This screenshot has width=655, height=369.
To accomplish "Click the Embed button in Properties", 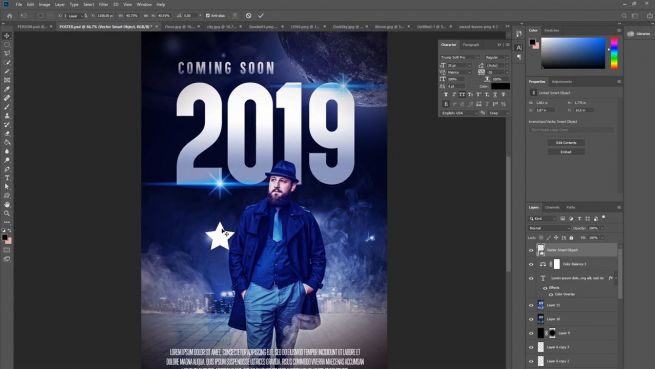I will click(x=566, y=152).
